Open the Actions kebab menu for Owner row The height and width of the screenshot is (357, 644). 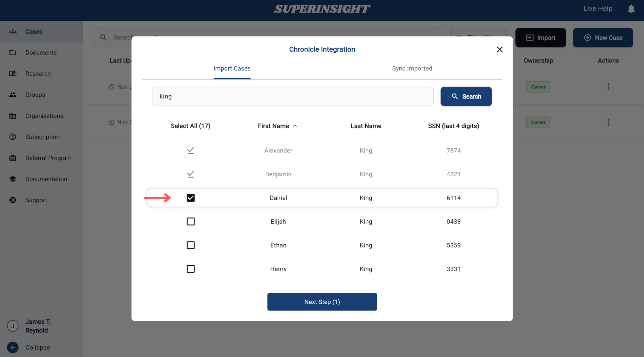(x=608, y=87)
